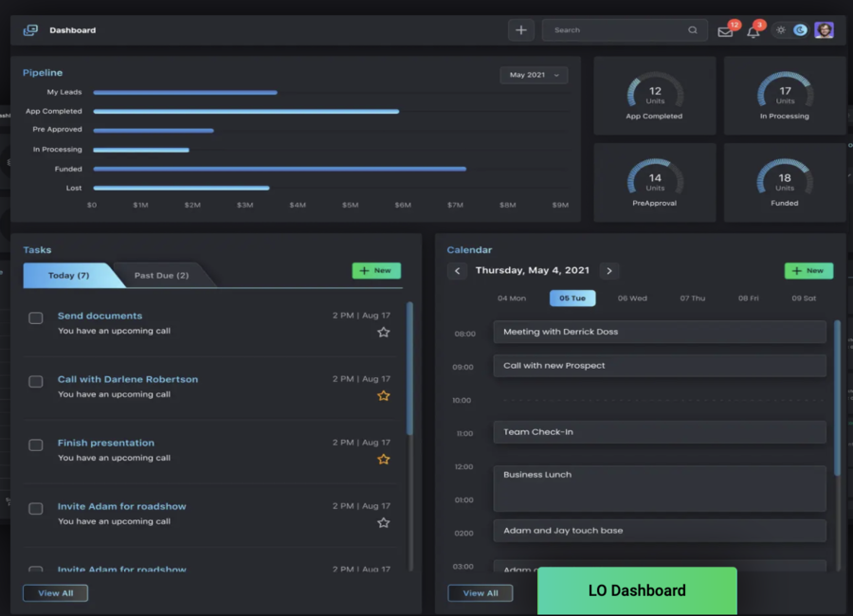Open the mail inbox icon

pos(725,31)
